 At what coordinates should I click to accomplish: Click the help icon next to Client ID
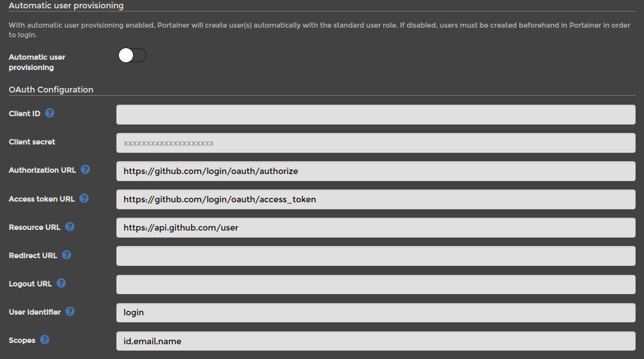[49, 113]
